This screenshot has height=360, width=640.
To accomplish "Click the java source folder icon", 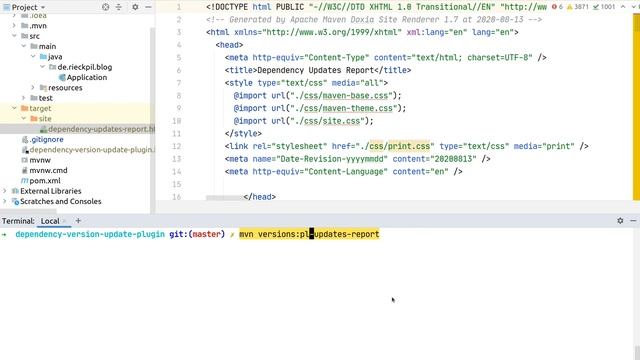I will click(x=43, y=56).
